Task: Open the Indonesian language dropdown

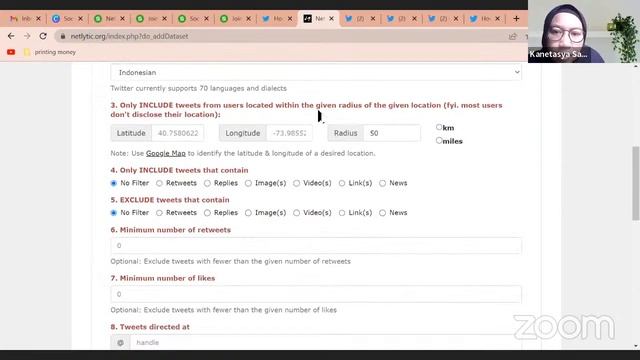Action: coord(316,72)
